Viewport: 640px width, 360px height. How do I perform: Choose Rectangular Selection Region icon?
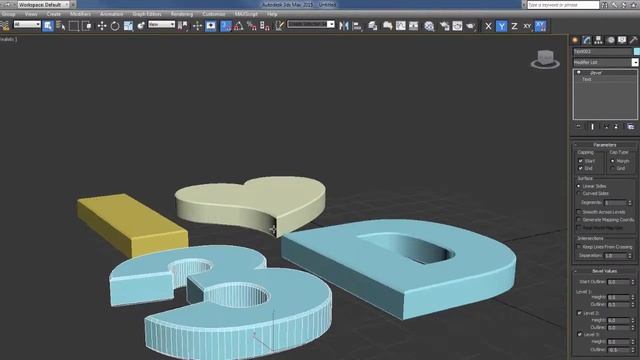(74, 26)
